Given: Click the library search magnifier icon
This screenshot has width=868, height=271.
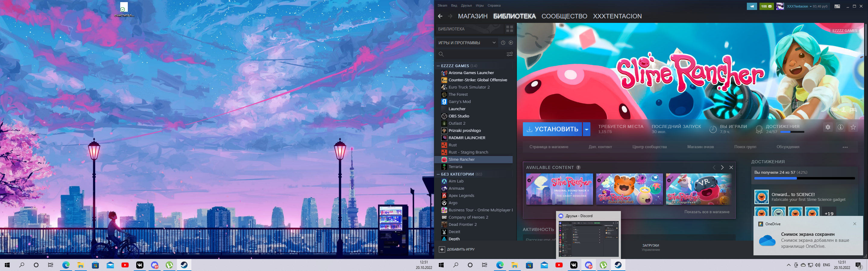Looking at the screenshot, I should click(x=441, y=54).
